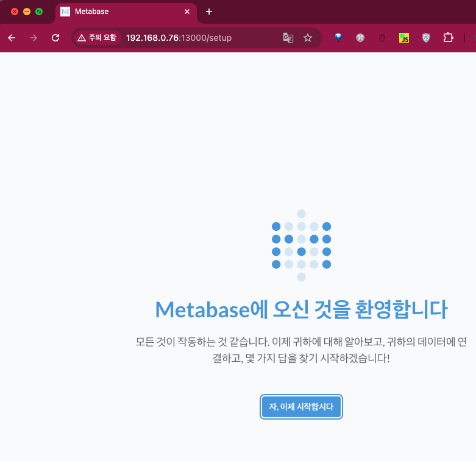This screenshot has height=461, width=476.
Task: Open the shield extension icon
Action: pyautogui.click(x=426, y=38)
